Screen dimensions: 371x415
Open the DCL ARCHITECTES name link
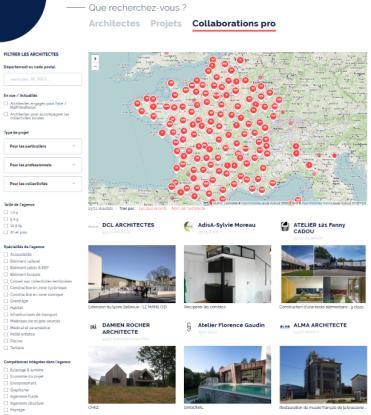click(128, 225)
